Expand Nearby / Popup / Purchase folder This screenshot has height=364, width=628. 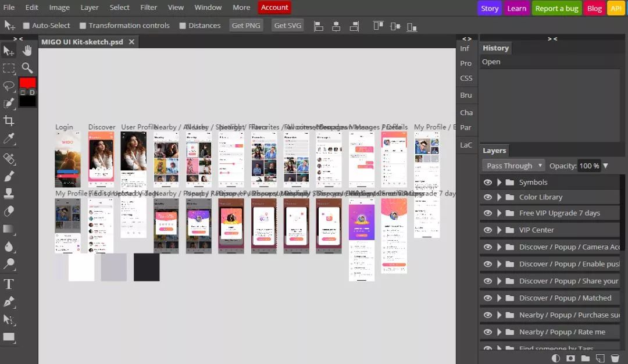tap(499, 315)
